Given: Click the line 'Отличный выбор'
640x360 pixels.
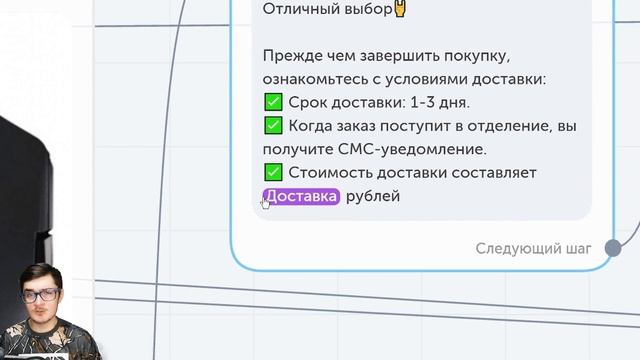Looking at the screenshot, I should click(x=327, y=9).
